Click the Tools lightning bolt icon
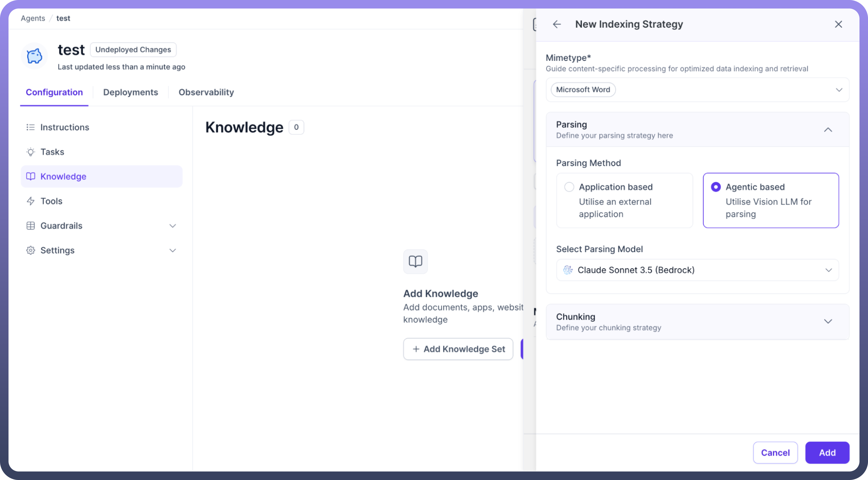 click(30, 201)
